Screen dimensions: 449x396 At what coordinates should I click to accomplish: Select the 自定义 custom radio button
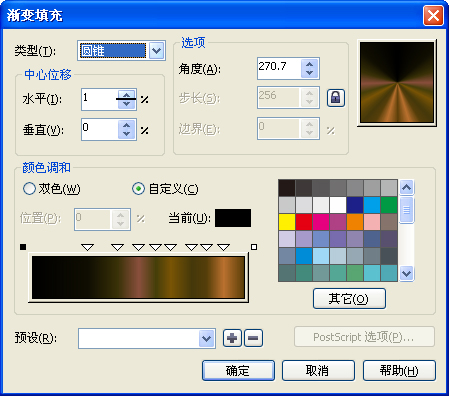[x=138, y=189]
